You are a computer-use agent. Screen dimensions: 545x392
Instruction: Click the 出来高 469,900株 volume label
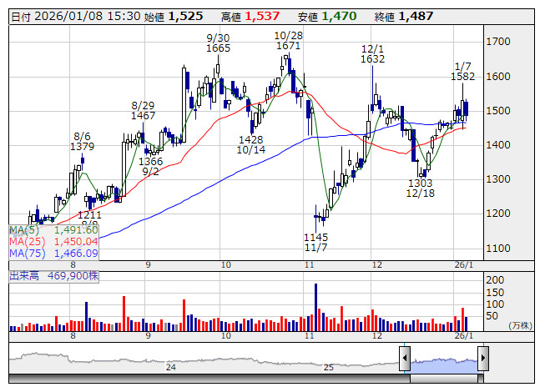click(54, 276)
